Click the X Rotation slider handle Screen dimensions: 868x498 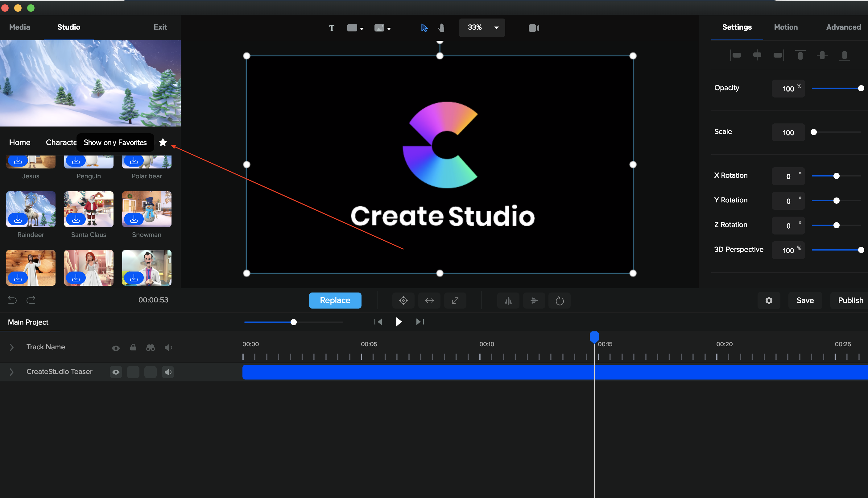click(836, 176)
